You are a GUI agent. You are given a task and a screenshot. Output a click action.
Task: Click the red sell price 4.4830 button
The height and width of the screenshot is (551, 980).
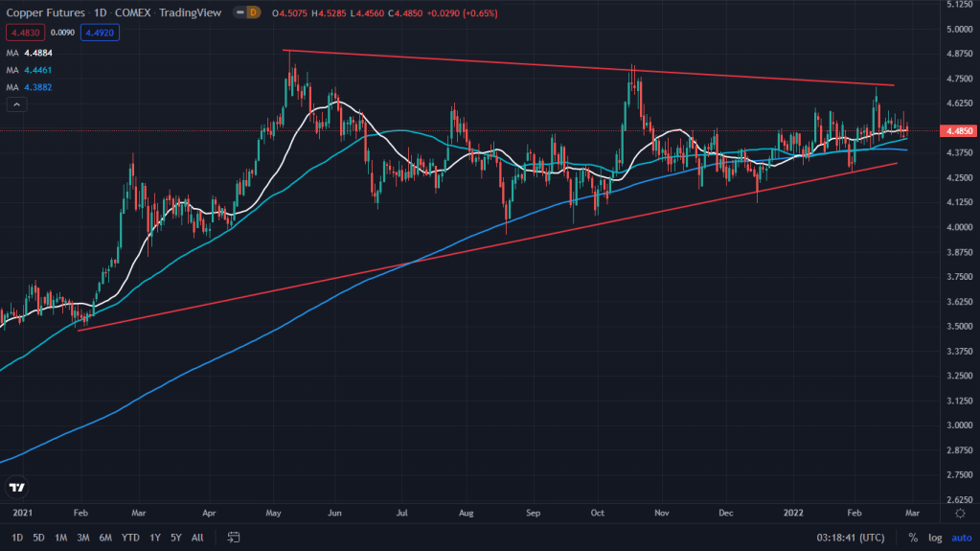23,32
